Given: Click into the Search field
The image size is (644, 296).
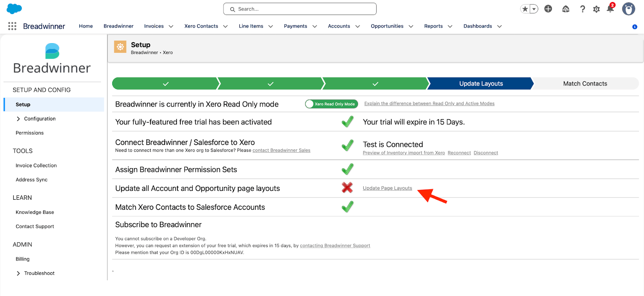Looking at the screenshot, I should pyautogui.click(x=300, y=9).
